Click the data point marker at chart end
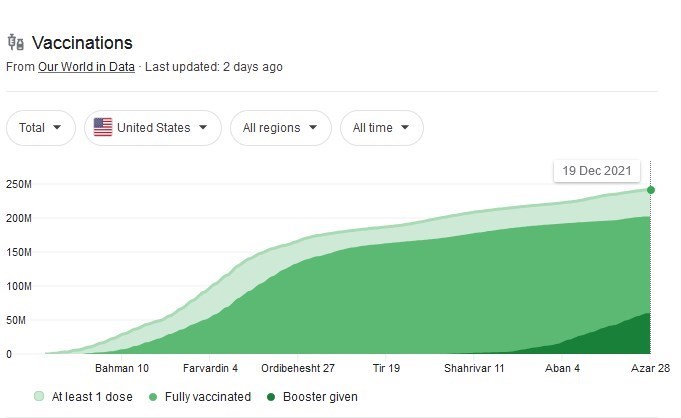681x418 pixels. [651, 189]
